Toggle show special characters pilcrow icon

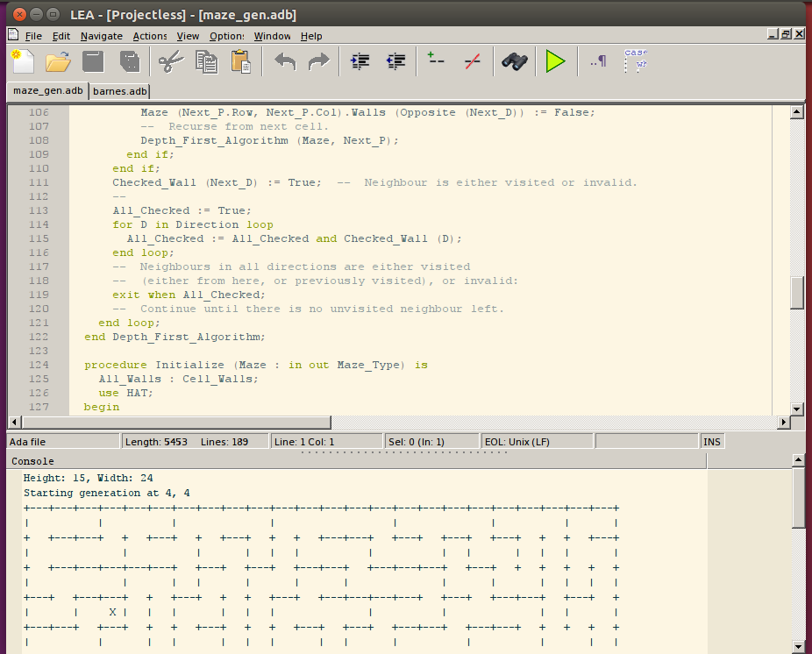coord(598,61)
